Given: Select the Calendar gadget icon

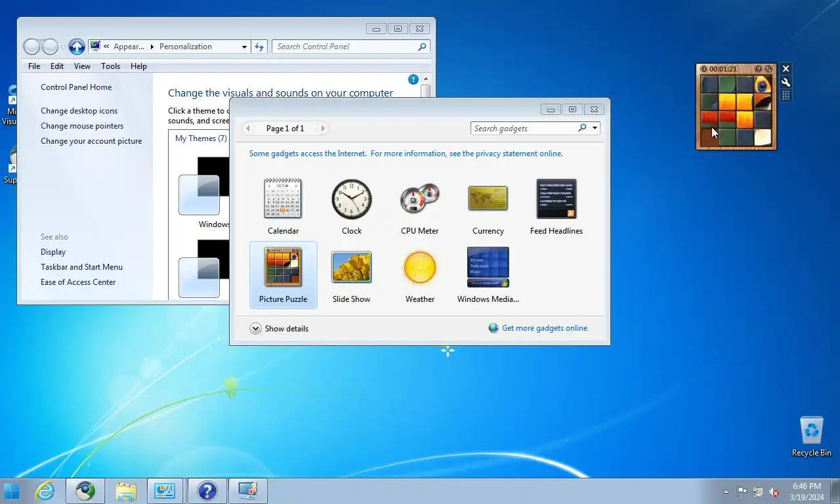Looking at the screenshot, I should (283, 199).
